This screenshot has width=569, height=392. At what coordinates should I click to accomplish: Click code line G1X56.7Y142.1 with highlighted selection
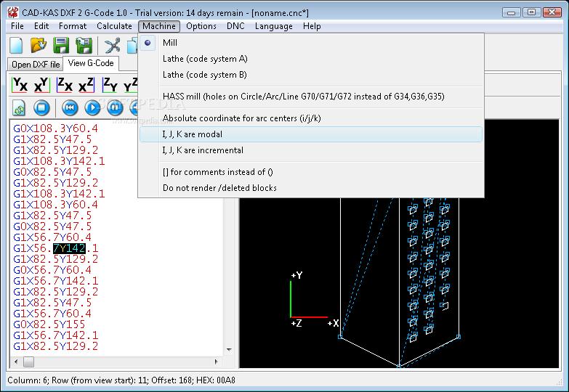click(x=55, y=248)
